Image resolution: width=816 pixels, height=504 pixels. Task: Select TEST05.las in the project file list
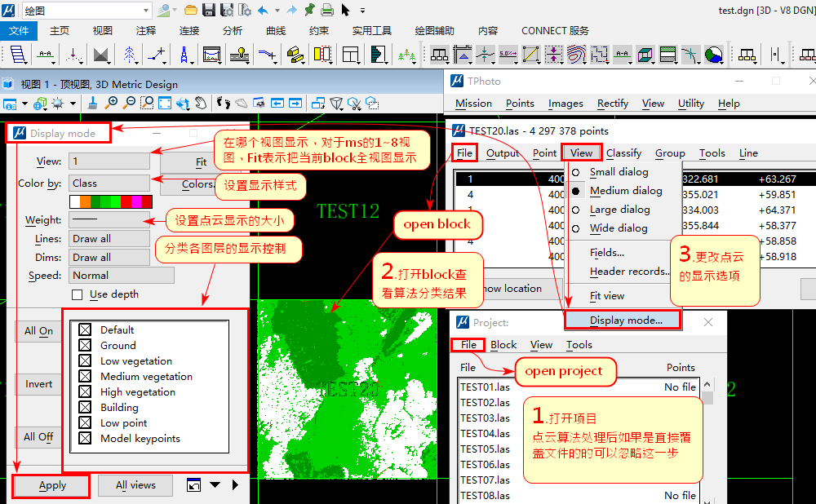tap(485, 449)
